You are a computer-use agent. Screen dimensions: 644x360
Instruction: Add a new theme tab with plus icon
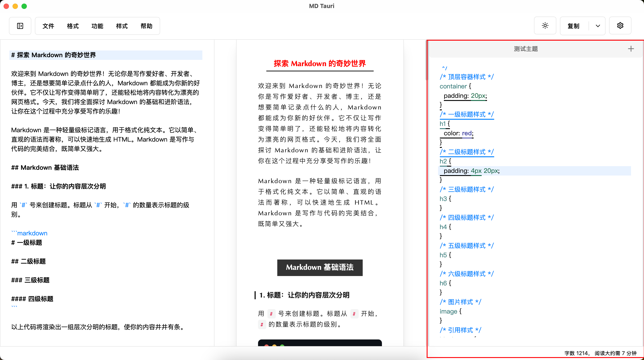click(631, 49)
